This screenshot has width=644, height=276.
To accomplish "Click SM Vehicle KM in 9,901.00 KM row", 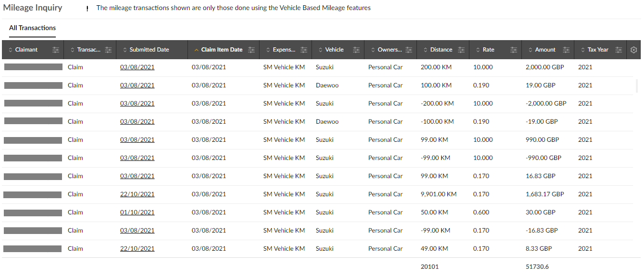I will pyautogui.click(x=284, y=194).
